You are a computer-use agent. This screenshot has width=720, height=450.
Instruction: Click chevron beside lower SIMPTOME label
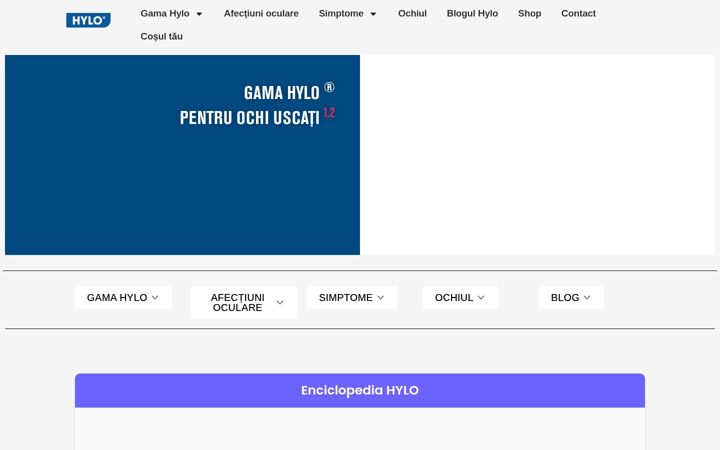click(381, 298)
